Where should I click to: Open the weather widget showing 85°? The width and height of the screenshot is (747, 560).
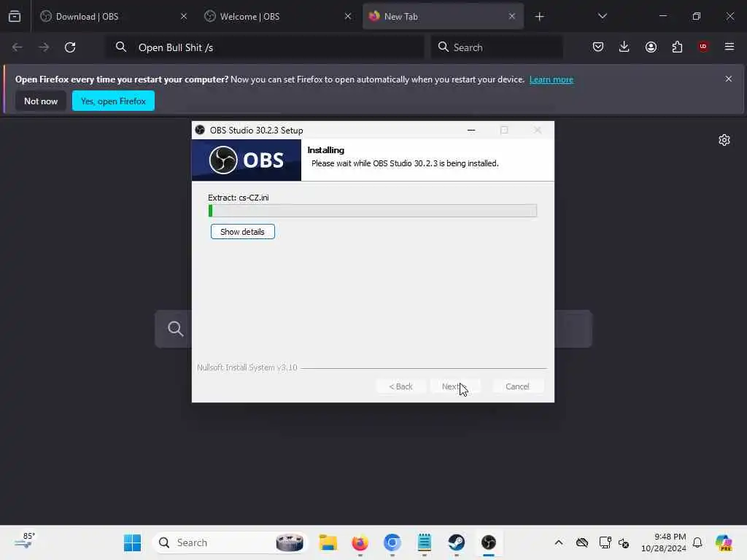tap(25, 542)
